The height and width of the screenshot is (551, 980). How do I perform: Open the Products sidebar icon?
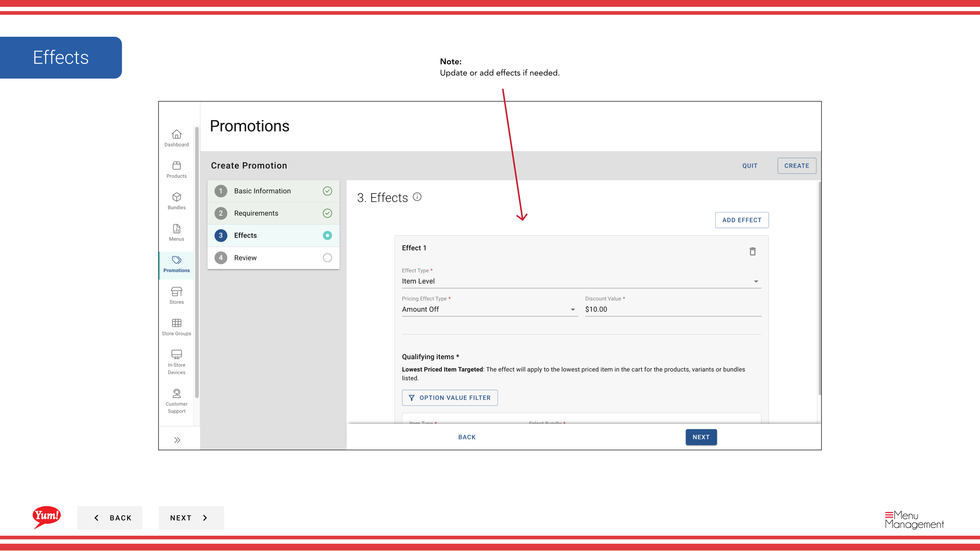177,165
